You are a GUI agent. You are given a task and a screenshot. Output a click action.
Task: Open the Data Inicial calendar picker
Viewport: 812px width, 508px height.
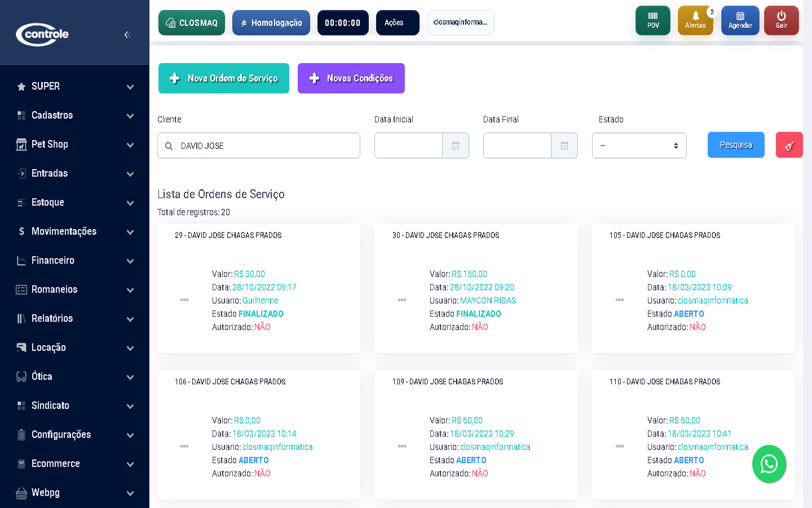coord(456,146)
